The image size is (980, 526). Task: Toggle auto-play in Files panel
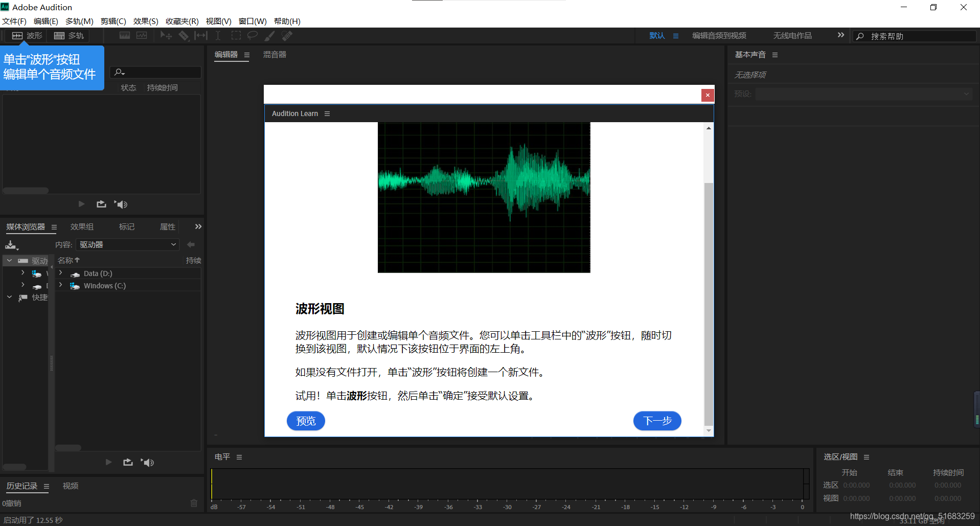pos(121,204)
